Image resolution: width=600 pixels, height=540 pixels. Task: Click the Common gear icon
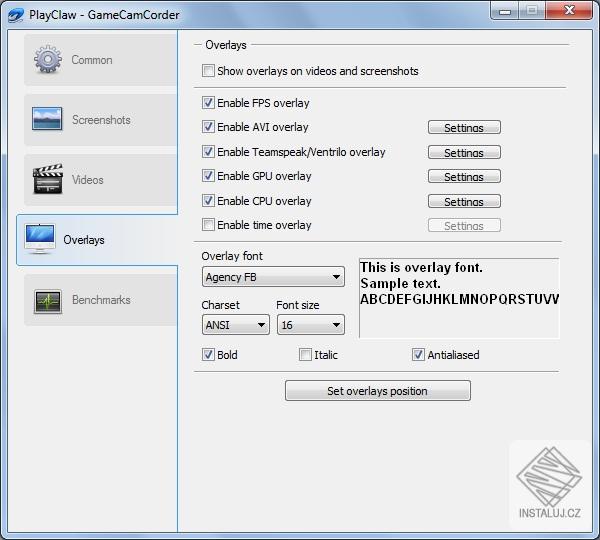(x=47, y=59)
